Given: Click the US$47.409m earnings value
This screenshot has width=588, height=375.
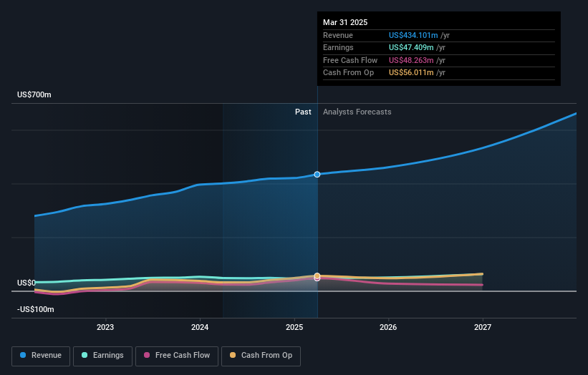Looking at the screenshot, I should tap(411, 47).
